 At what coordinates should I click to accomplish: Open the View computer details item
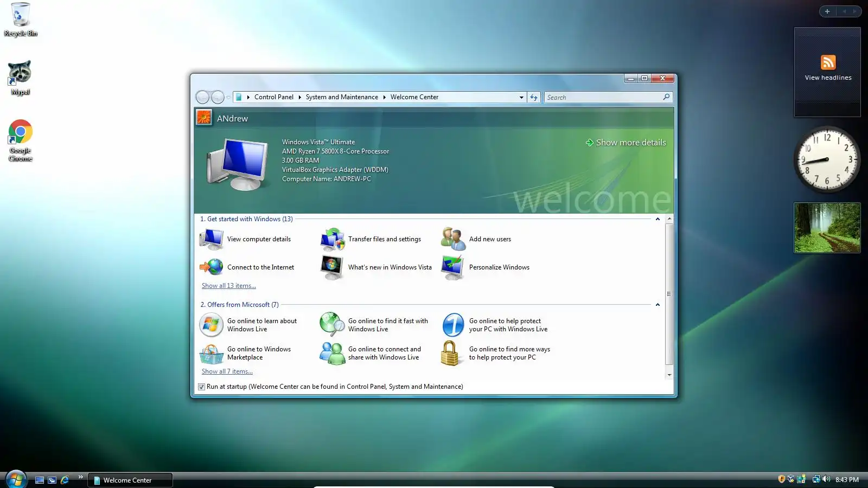click(245, 239)
